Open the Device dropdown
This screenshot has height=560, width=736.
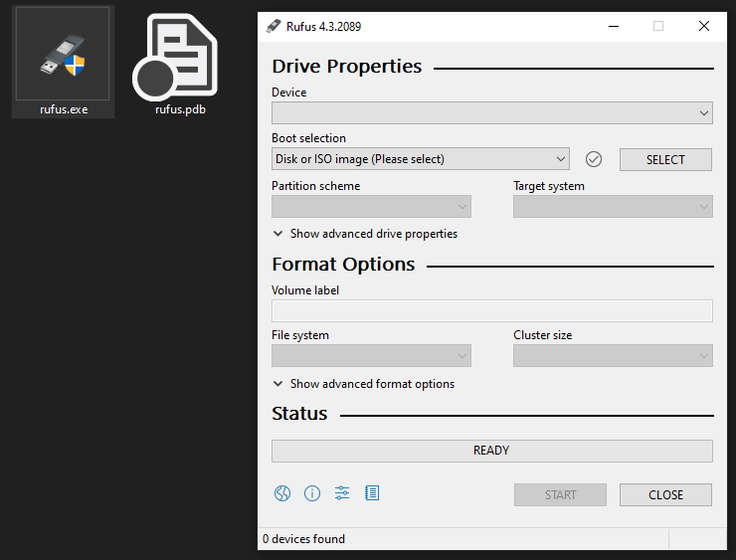491,113
